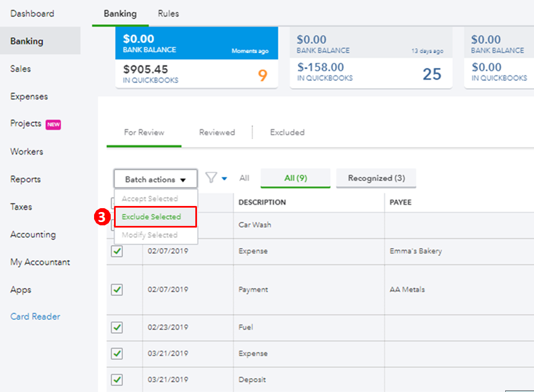Open the Card Reader link
This screenshot has height=392, width=534.
pyautogui.click(x=35, y=317)
